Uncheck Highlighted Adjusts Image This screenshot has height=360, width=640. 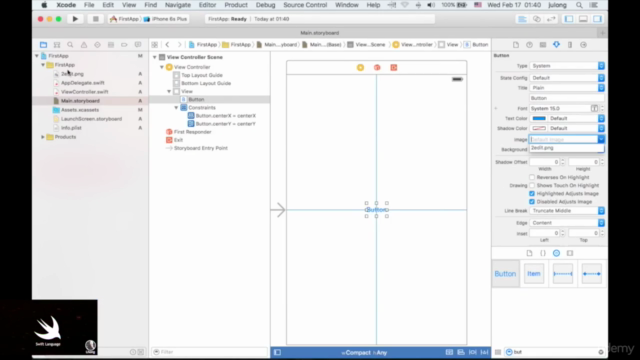click(x=532, y=193)
